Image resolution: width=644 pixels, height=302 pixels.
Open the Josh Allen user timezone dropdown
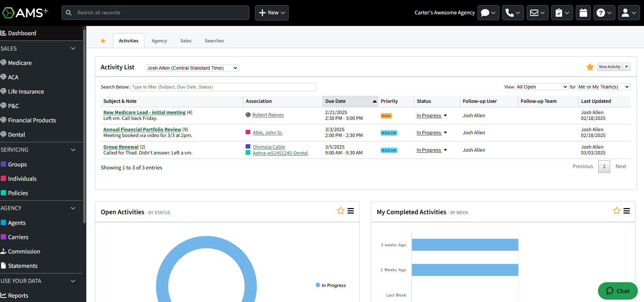192,68
